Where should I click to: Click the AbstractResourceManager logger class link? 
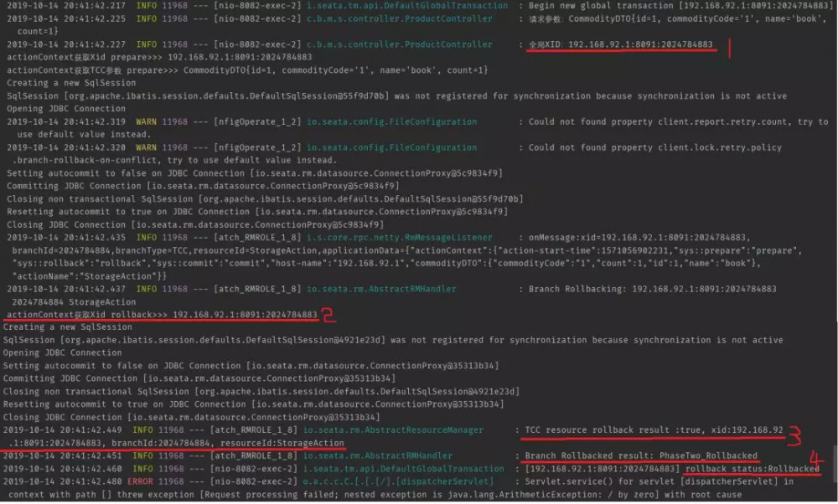[393, 429]
